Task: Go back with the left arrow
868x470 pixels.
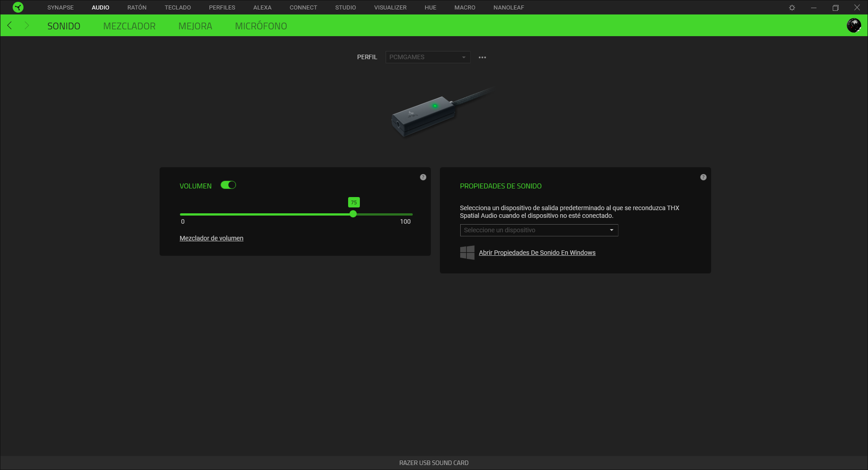Action: pyautogui.click(x=9, y=25)
